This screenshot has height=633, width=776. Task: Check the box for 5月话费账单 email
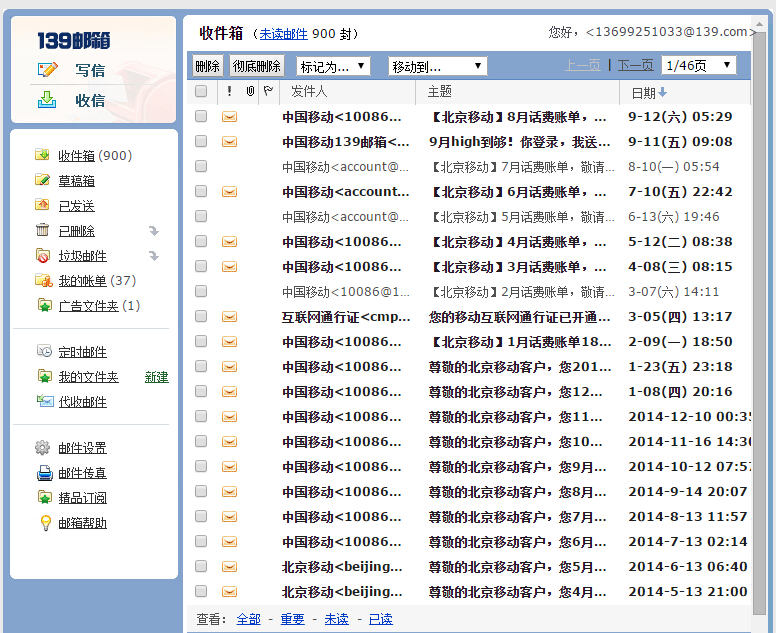click(201, 216)
